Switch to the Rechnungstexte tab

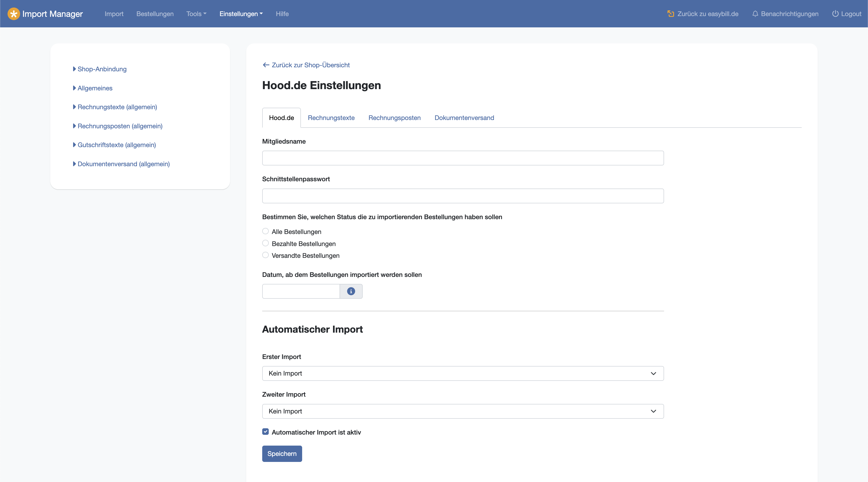[x=331, y=118]
